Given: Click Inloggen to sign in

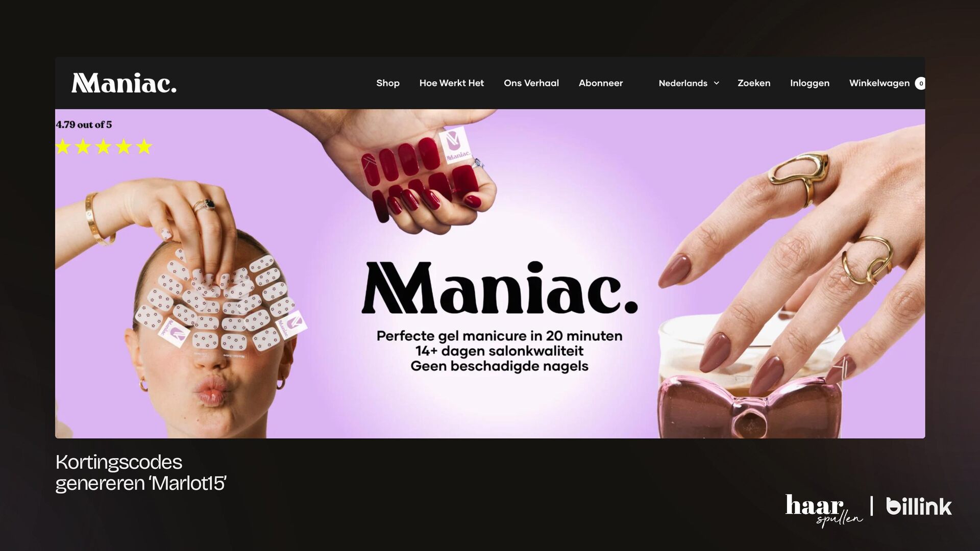Looking at the screenshot, I should point(810,83).
